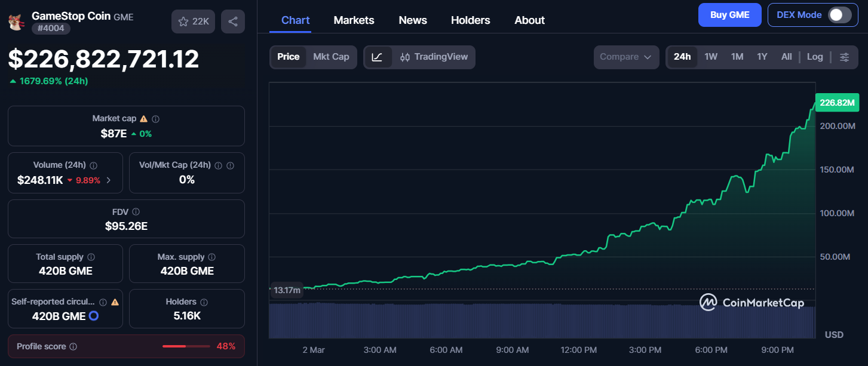
Task: Click the #4004 rank badge
Action: [x=51, y=28]
